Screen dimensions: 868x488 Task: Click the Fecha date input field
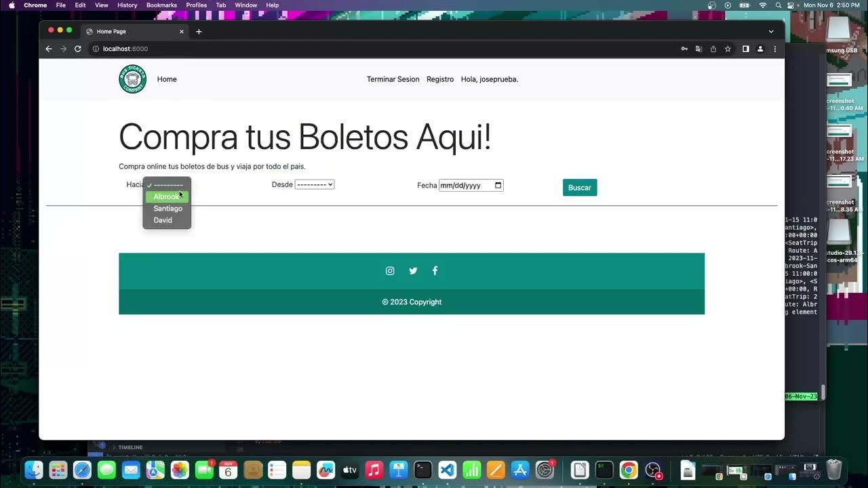471,185
